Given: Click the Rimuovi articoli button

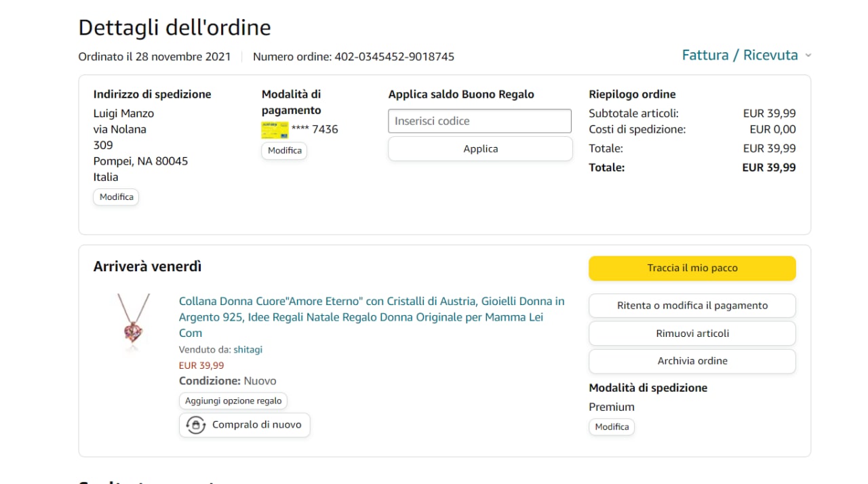Looking at the screenshot, I should [x=692, y=334].
